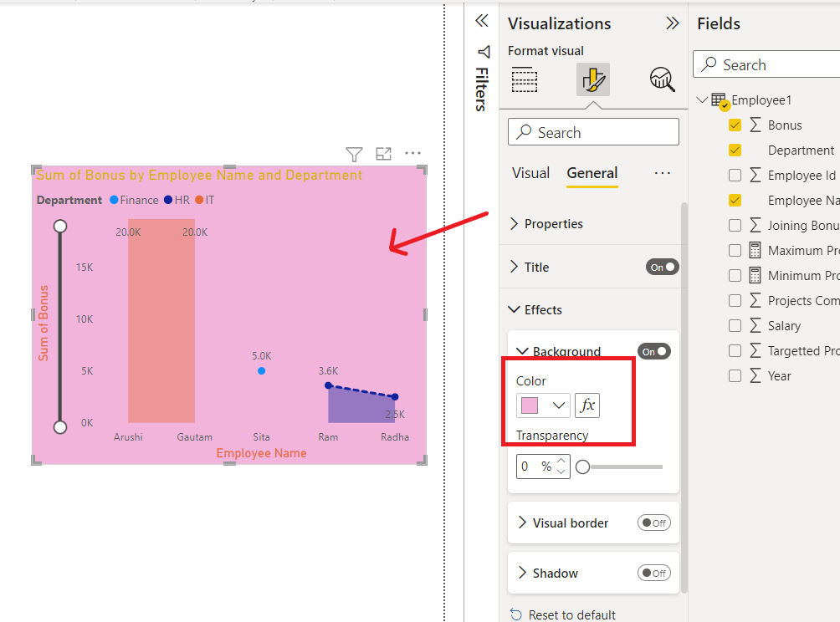Collapse the Employee1 table tree

pos(702,99)
